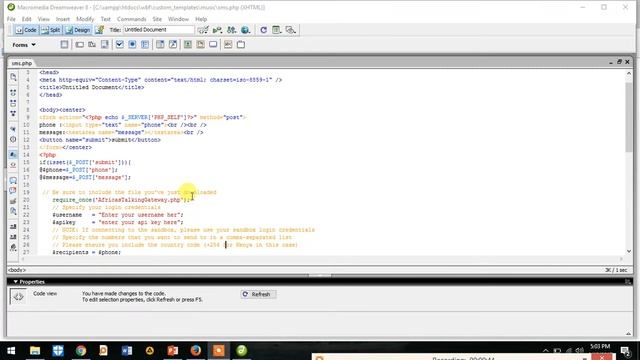Select the <body> tag in tag selector
This screenshot has width=640, height=360.
[17, 270]
